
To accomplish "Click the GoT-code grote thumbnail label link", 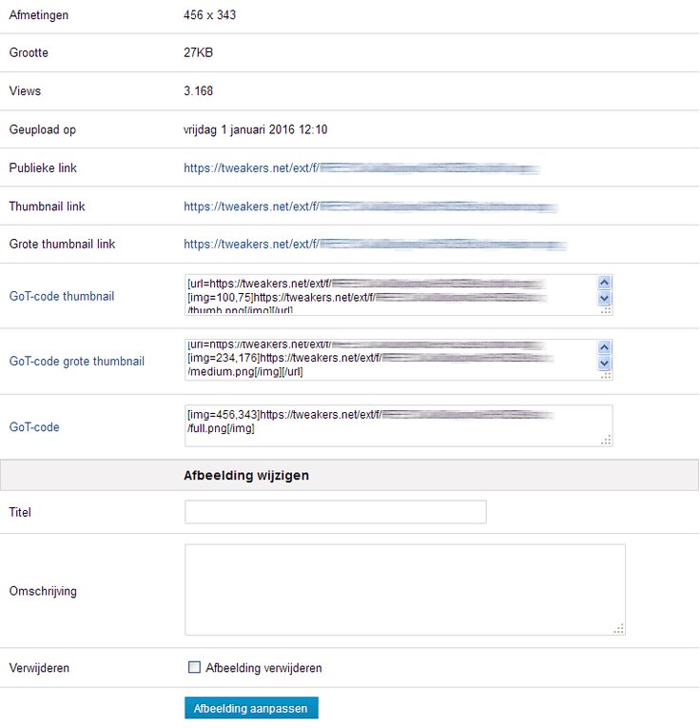I will point(76,362).
